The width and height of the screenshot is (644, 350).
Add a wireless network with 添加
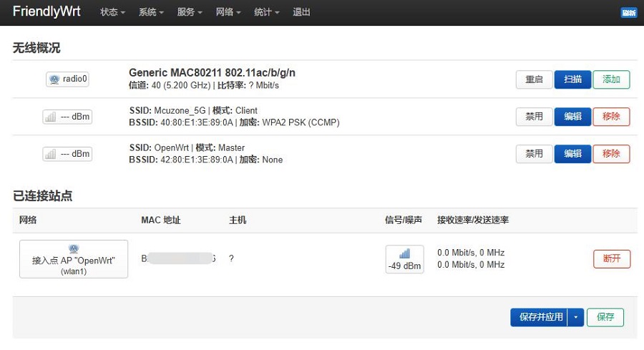click(611, 79)
